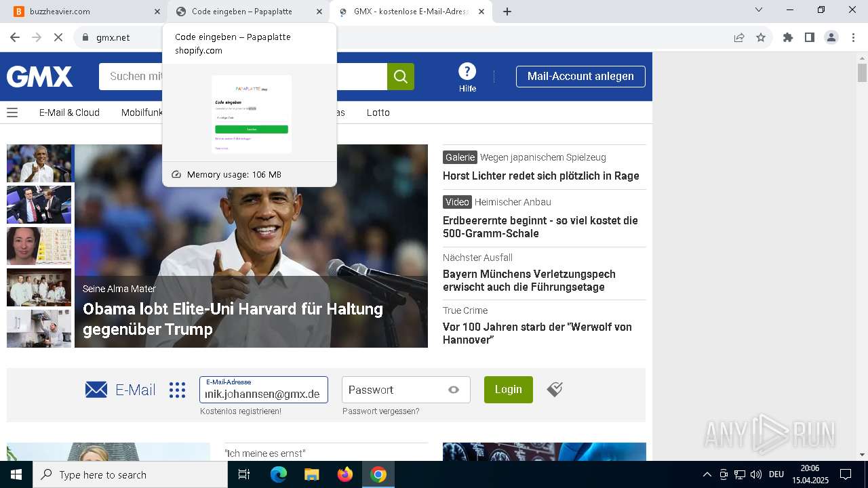Click the Video label badge
Screen dimensions: 868x488
click(x=457, y=202)
